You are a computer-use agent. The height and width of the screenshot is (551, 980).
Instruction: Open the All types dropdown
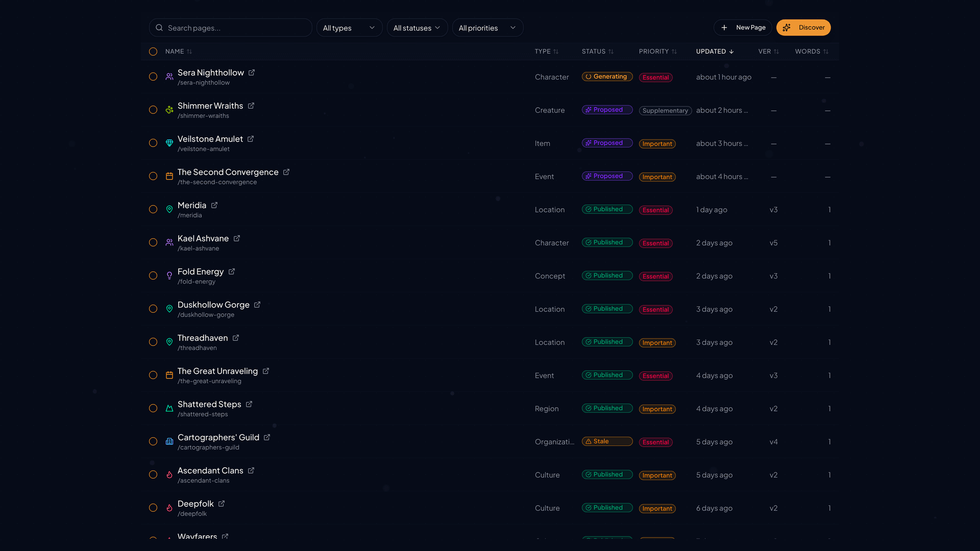(349, 28)
